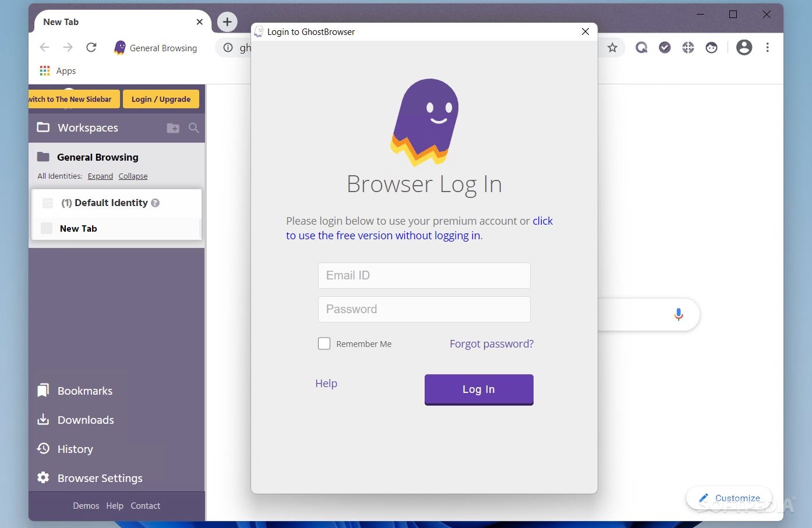Click the Customize button on new tab page
The image size is (812, 528).
click(x=729, y=498)
